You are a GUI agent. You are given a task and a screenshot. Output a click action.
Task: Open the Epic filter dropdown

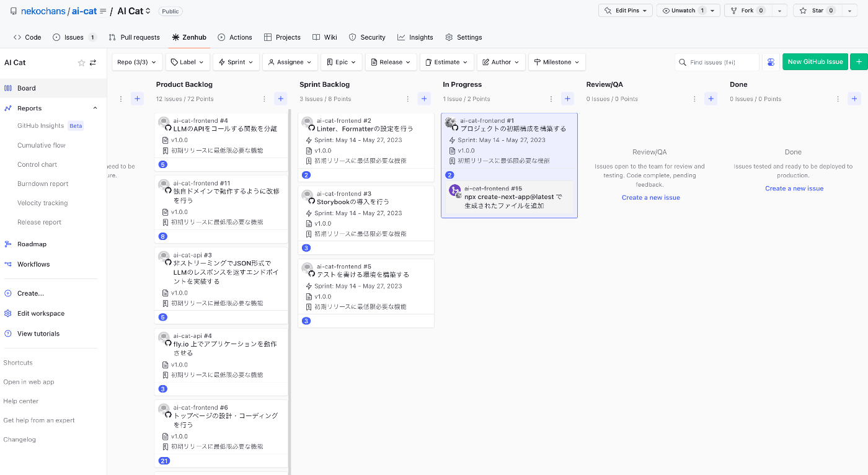click(341, 62)
